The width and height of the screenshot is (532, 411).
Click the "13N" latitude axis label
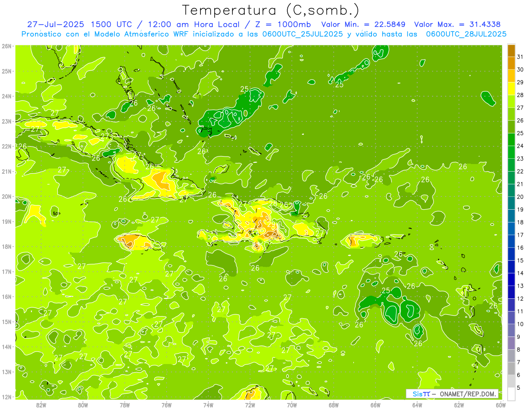(x=6, y=372)
